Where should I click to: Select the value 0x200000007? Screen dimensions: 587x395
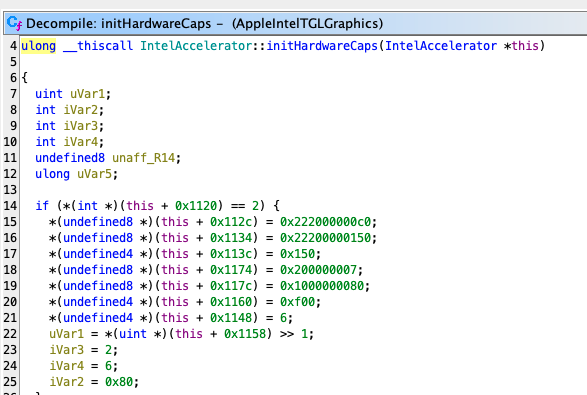click(319, 270)
